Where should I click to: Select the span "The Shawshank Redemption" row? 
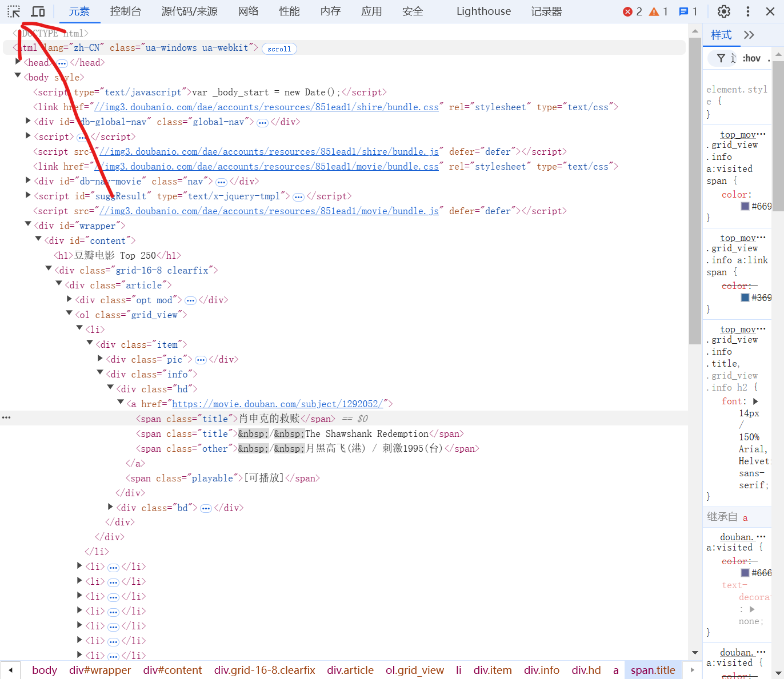343,434
